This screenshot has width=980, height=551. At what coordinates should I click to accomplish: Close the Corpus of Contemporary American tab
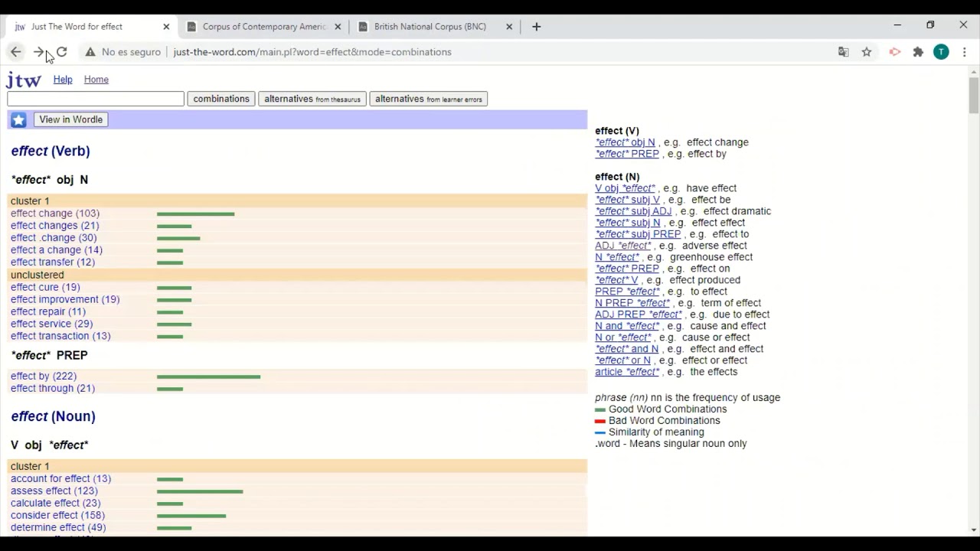(x=338, y=27)
